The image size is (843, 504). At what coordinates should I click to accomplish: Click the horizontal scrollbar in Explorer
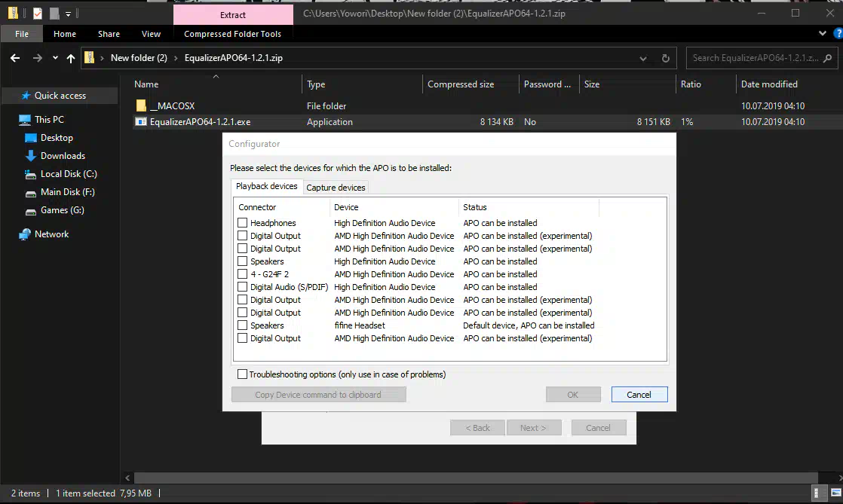coord(476,478)
